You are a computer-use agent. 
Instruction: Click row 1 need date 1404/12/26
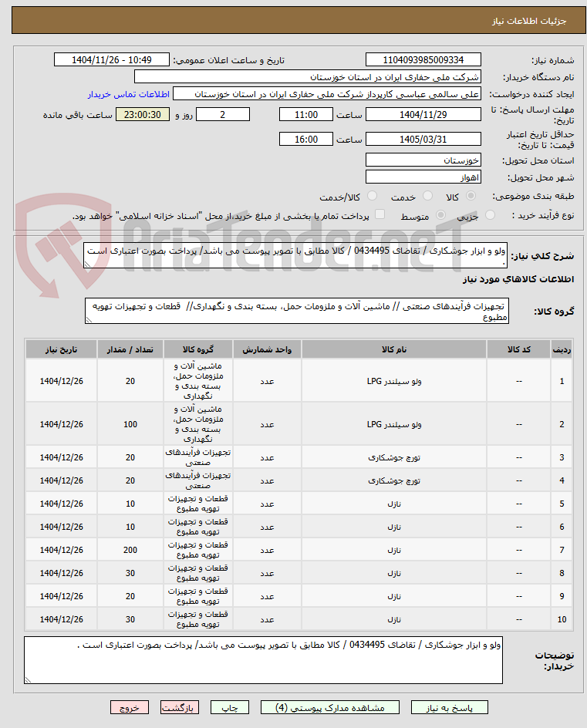pos(61,381)
